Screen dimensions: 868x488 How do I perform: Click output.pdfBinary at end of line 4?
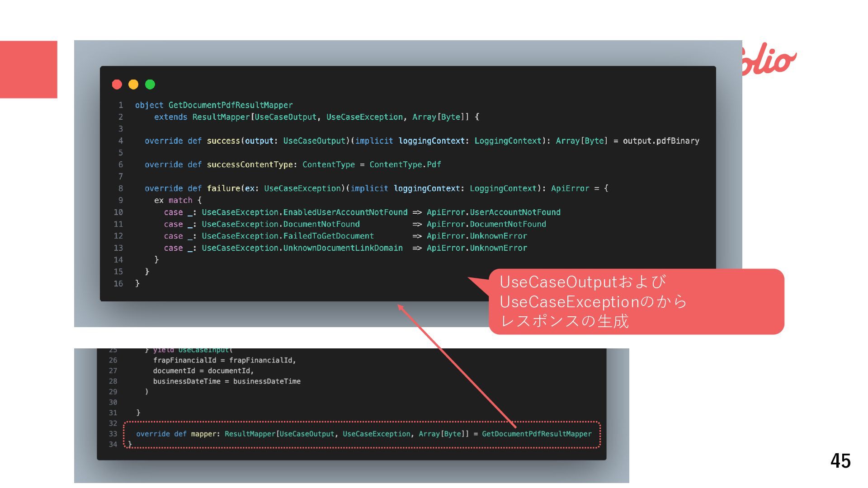click(661, 141)
